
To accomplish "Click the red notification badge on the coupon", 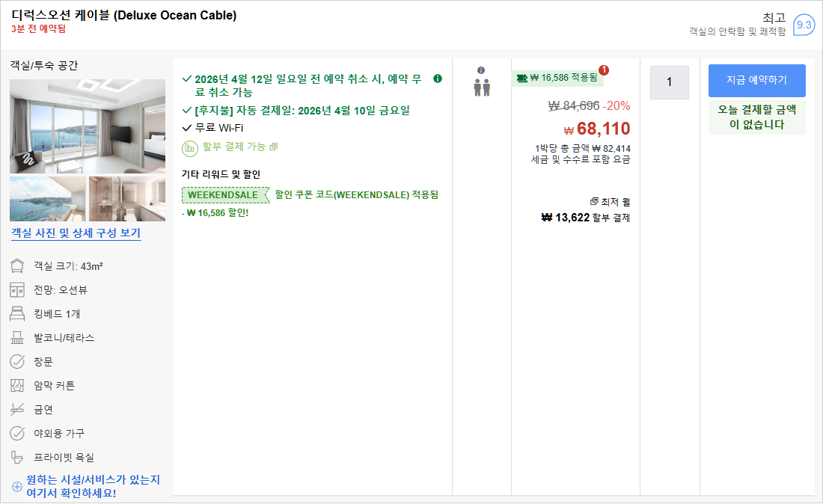I will pyautogui.click(x=604, y=70).
